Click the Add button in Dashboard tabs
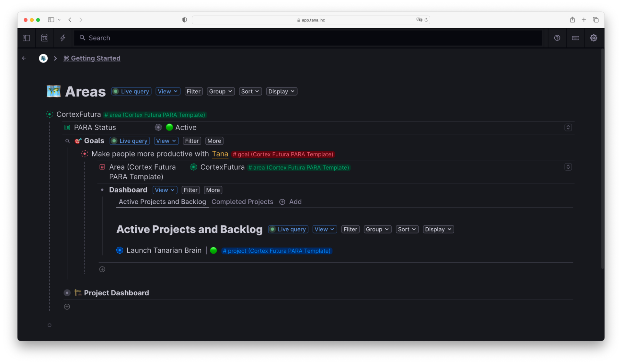Image resolution: width=622 pixels, height=364 pixels. pos(290,201)
